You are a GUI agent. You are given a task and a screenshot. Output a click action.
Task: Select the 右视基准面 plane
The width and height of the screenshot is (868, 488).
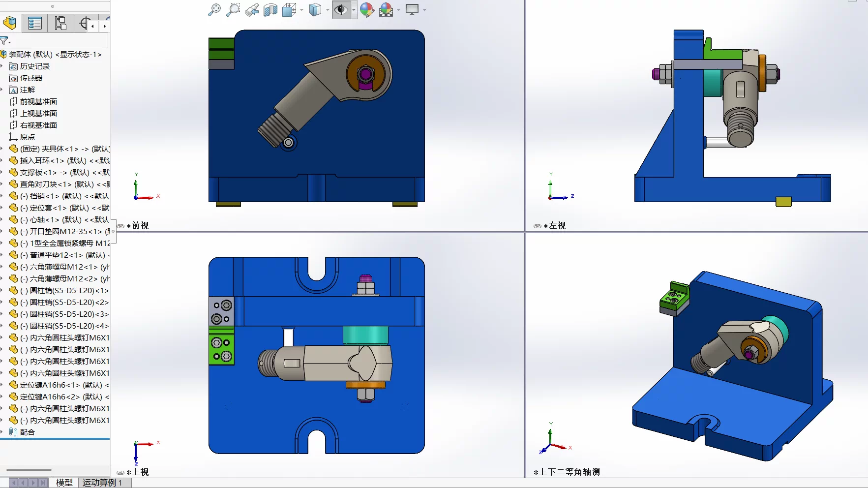(38, 125)
